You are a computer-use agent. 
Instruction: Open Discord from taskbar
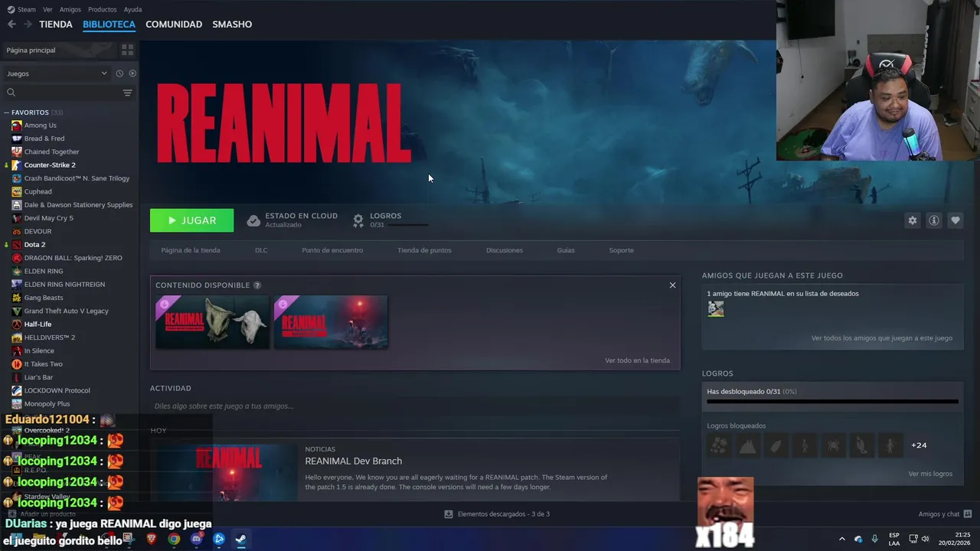click(x=197, y=539)
